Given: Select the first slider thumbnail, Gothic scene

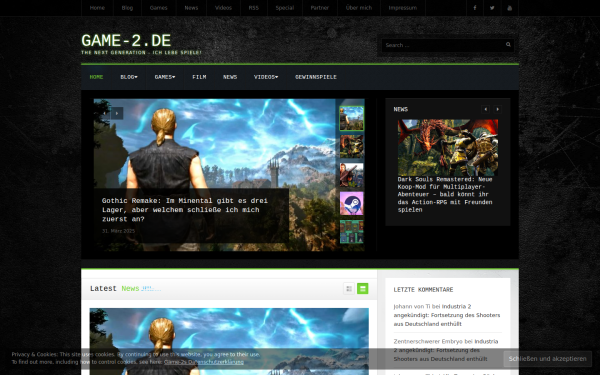Looking at the screenshot, I should click(x=352, y=118).
